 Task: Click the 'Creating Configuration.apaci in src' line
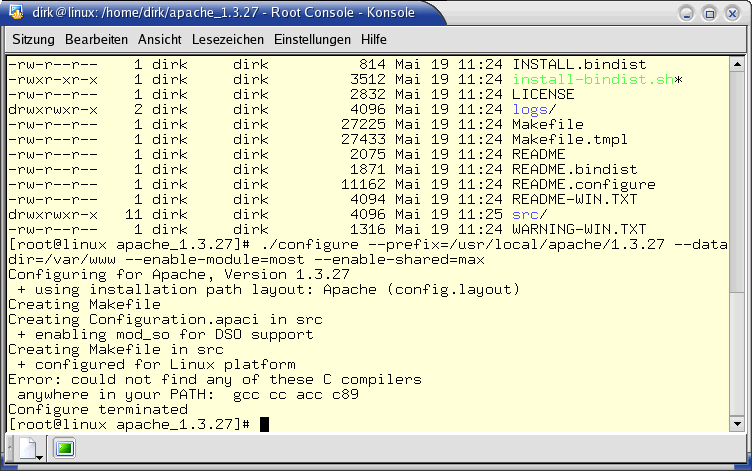[x=165, y=319]
